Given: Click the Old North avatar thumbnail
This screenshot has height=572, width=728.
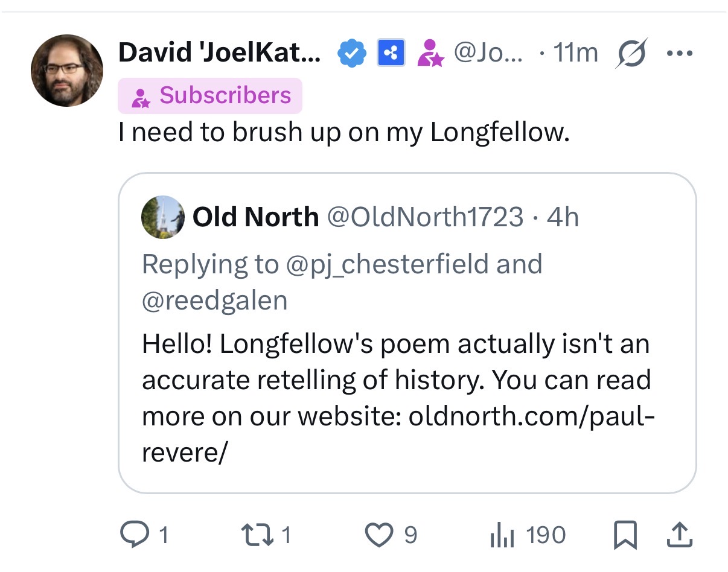Looking at the screenshot, I should (x=162, y=217).
